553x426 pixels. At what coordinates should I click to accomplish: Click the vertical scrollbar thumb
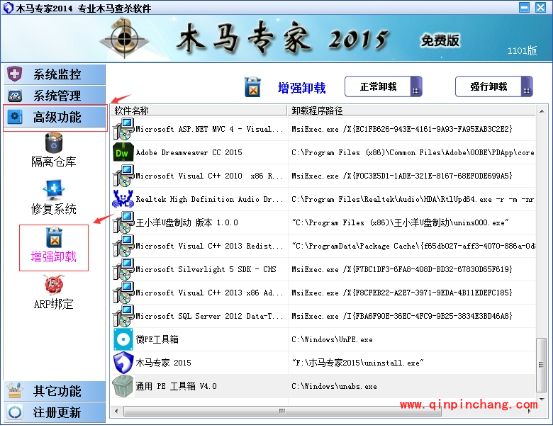click(x=541, y=365)
